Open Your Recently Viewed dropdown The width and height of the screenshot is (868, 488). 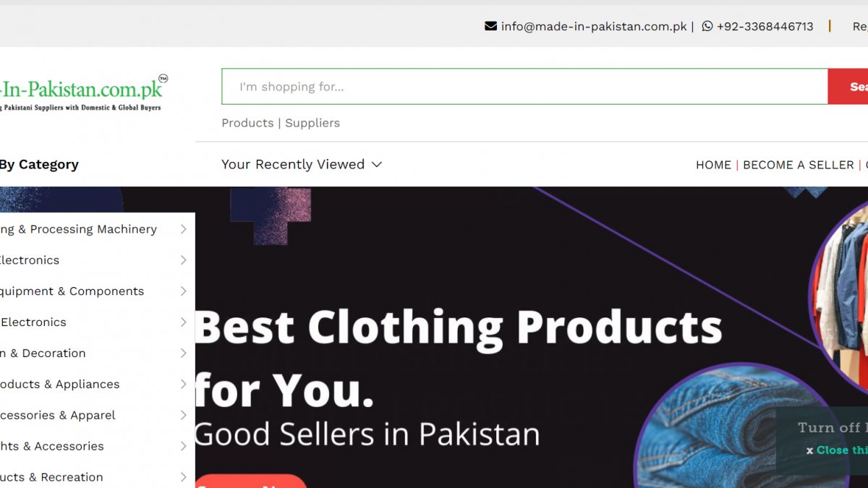click(302, 164)
